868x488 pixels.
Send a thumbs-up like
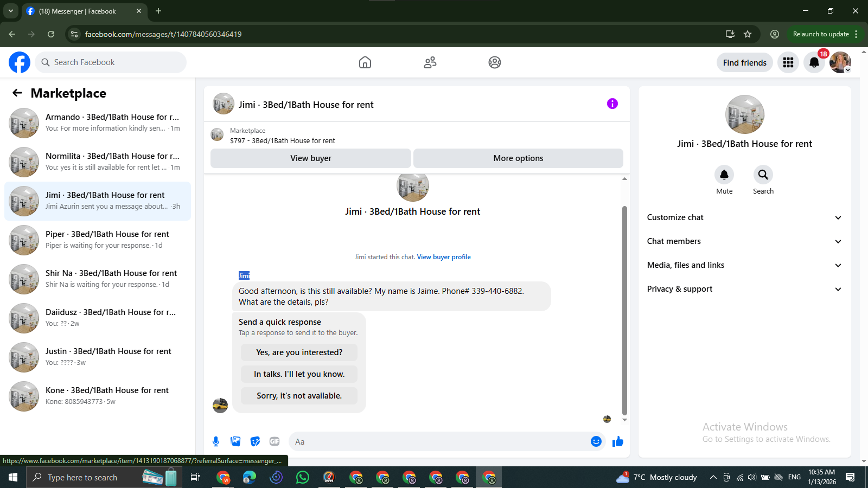click(x=618, y=441)
